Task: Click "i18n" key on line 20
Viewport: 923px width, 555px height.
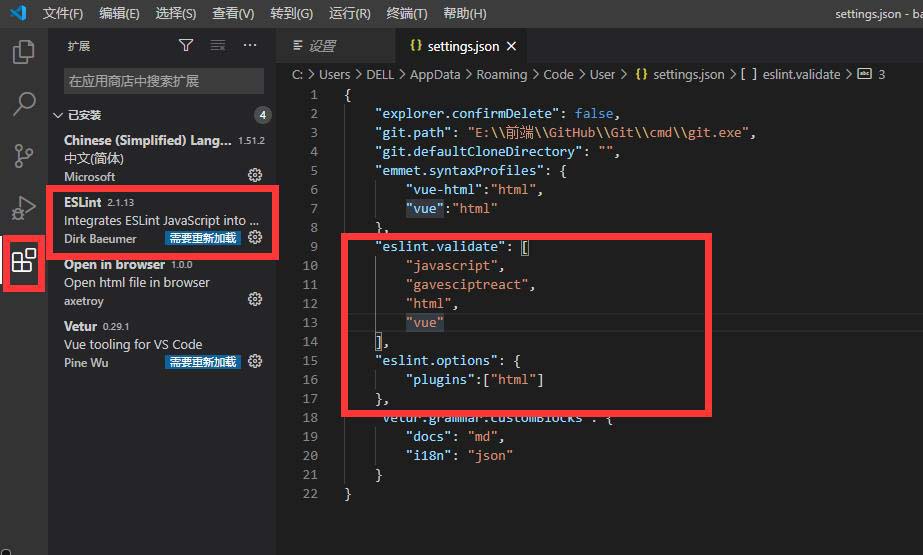Action: tap(428, 456)
